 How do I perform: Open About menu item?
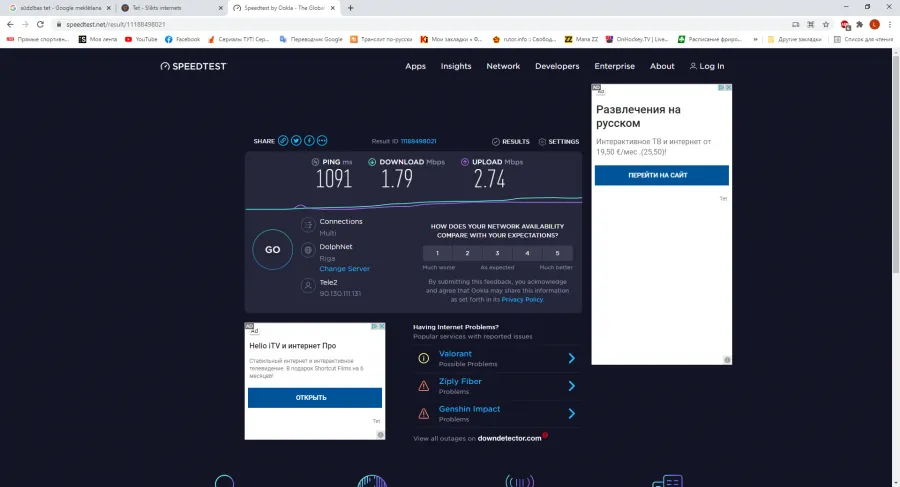tap(662, 66)
